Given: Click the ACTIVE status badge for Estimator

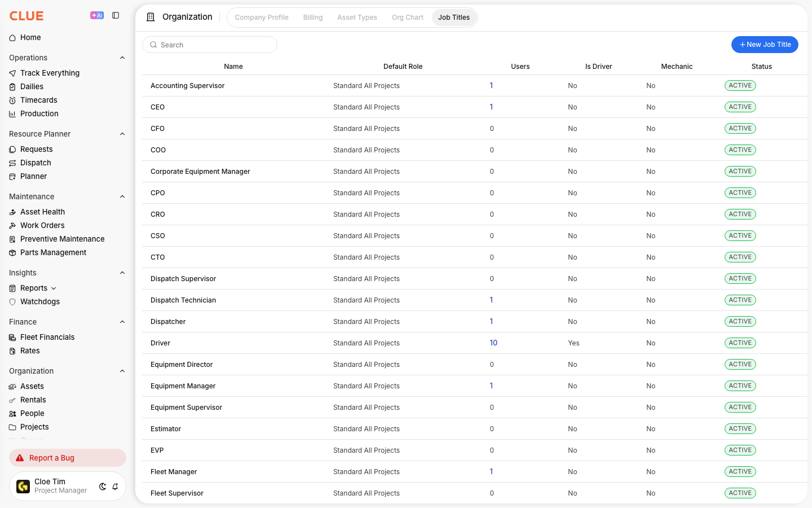Looking at the screenshot, I should click(x=740, y=429).
